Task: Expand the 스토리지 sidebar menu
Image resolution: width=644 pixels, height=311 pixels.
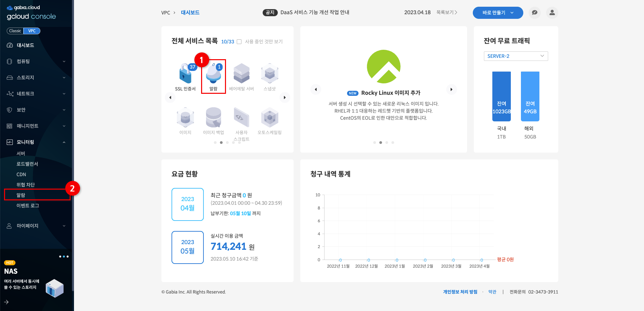Action: tap(36, 78)
